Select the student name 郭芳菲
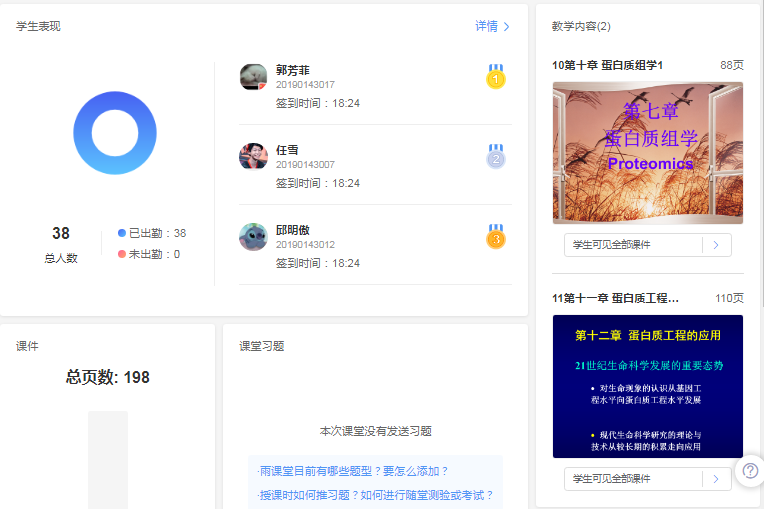This screenshot has height=509, width=764. (293, 70)
